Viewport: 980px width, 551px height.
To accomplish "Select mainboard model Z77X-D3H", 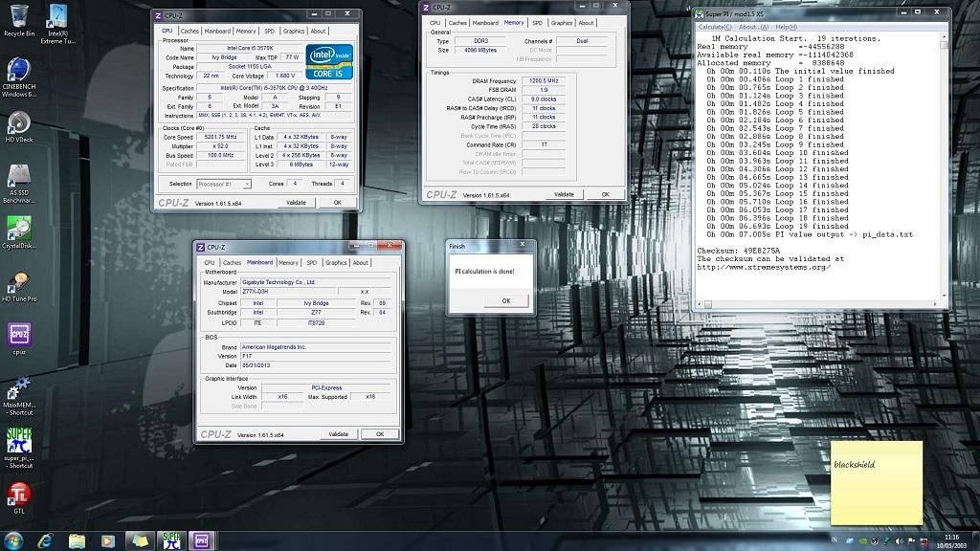I will (287, 292).
